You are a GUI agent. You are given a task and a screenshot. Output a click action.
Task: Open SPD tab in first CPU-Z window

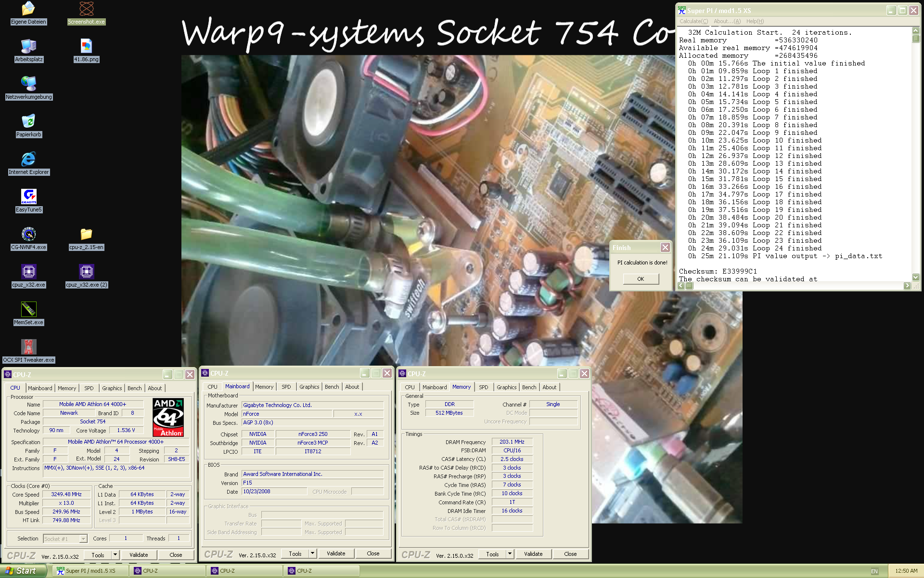coord(89,388)
